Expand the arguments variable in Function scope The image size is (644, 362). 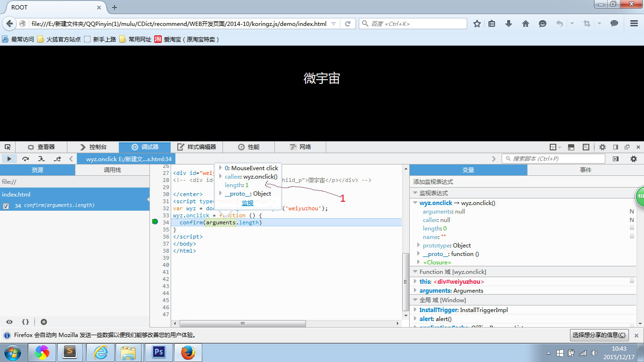pyautogui.click(x=415, y=290)
